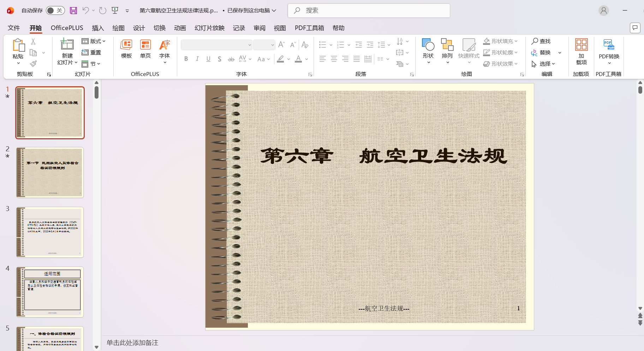Click the Cut scissors icon
This screenshot has width=644, height=351.
33,41
